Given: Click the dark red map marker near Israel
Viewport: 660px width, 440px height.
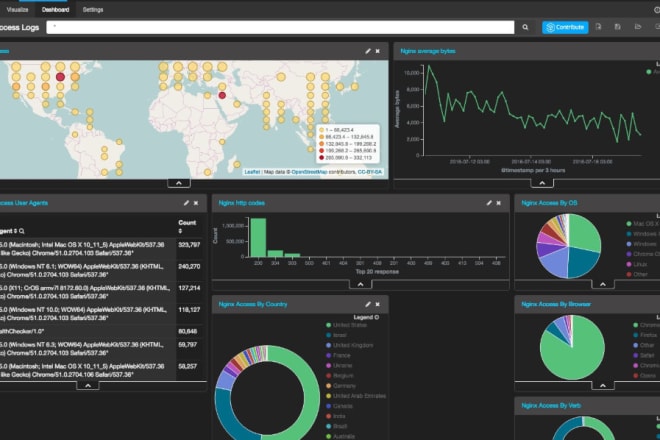Looking at the screenshot, I should coord(222,95).
